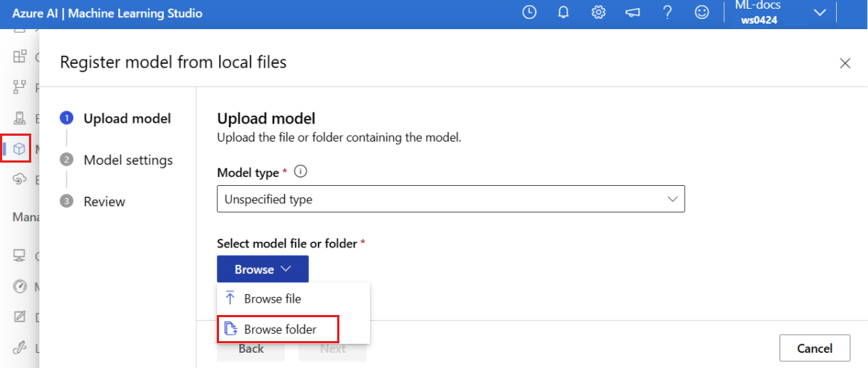Choose Browse file from the menu
The height and width of the screenshot is (368, 868).
pos(293,299)
